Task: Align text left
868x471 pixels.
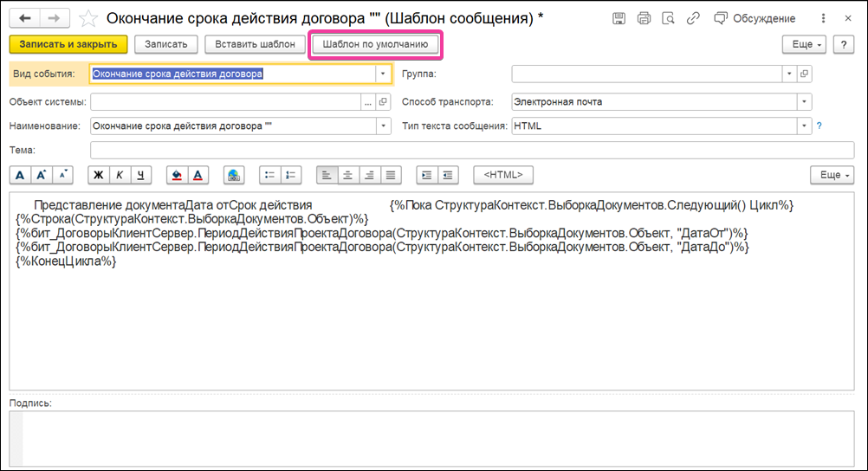Action: [x=327, y=175]
